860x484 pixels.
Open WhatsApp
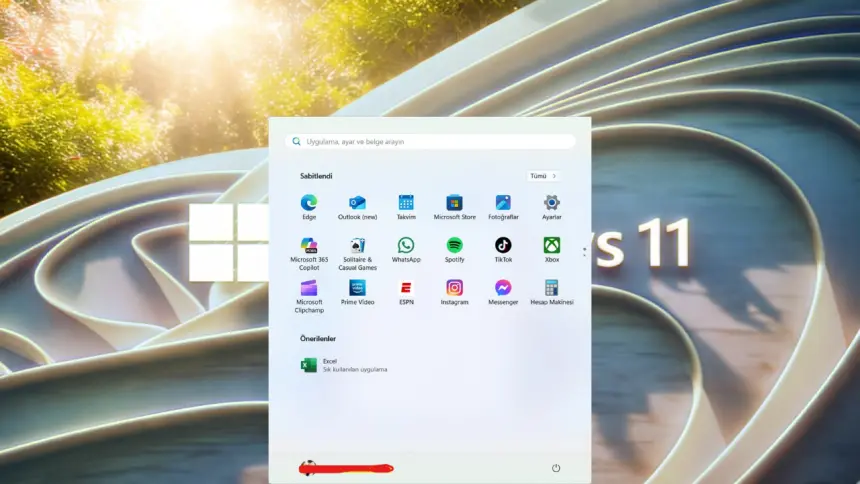pos(406,250)
